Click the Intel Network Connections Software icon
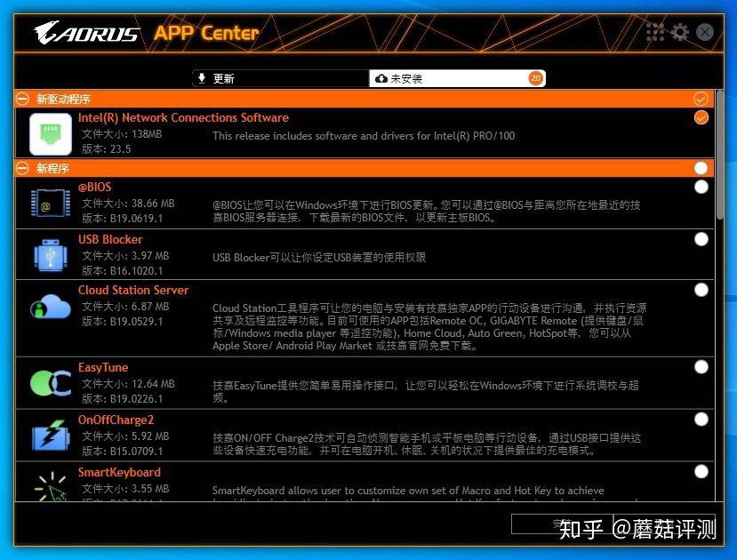This screenshot has width=737, height=560. point(50,134)
